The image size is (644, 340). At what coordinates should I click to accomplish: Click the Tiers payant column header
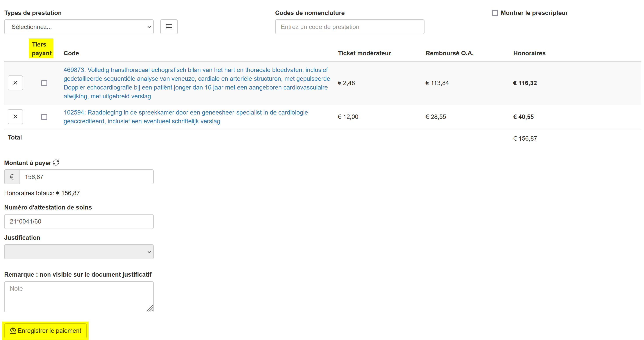point(41,49)
